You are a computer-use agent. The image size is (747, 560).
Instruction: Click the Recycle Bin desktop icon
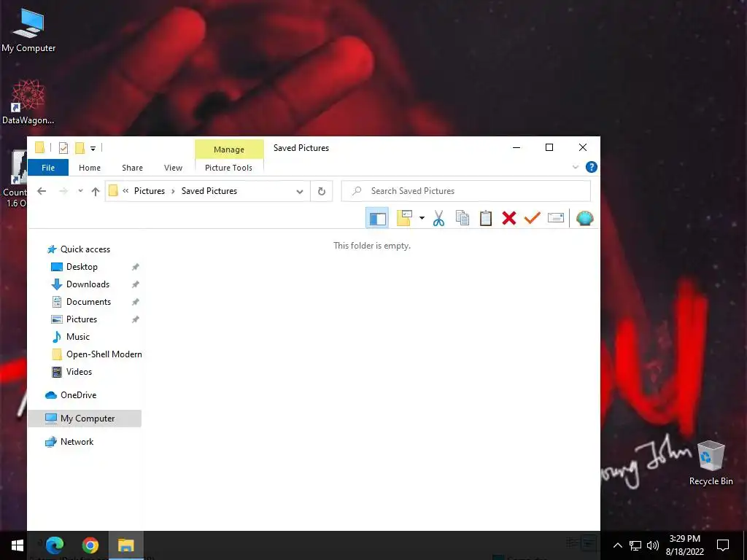pos(711,463)
